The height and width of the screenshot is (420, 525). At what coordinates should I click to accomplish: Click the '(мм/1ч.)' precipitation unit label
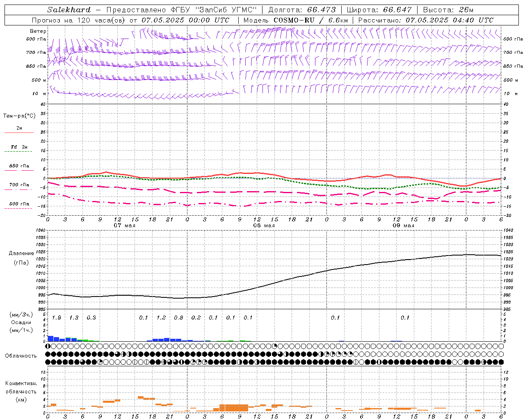(21, 330)
